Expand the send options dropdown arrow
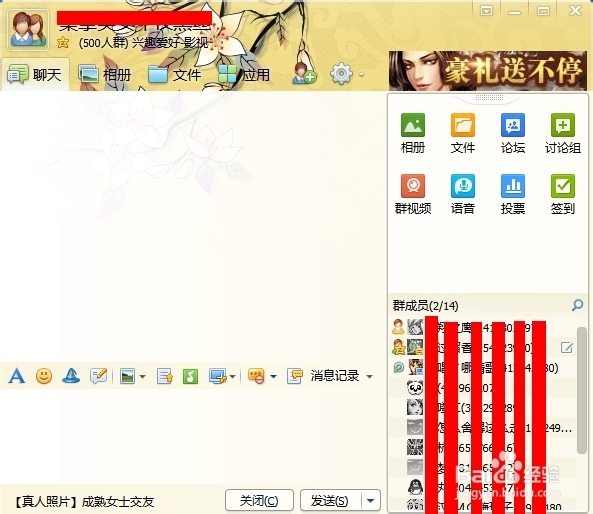The image size is (593, 514). (371, 501)
